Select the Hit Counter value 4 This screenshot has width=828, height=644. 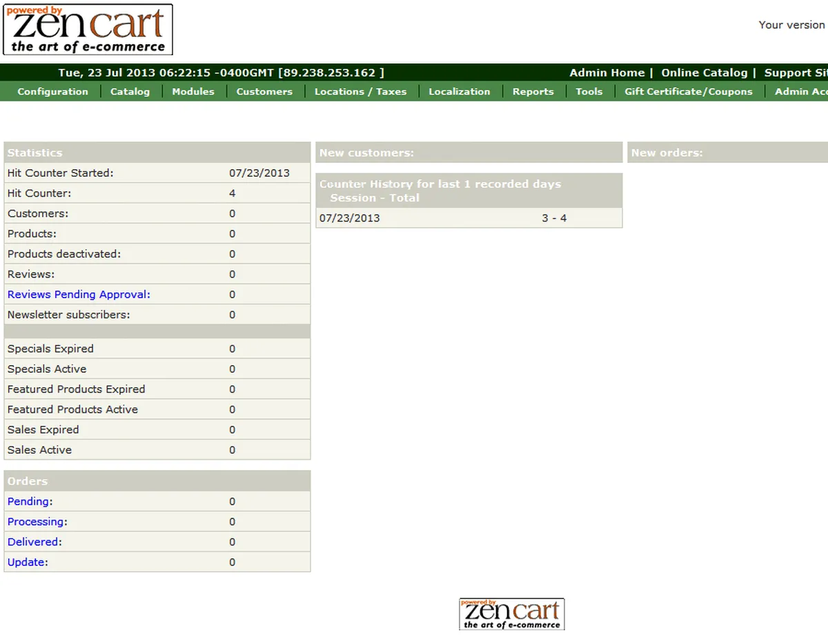point(233,193)
